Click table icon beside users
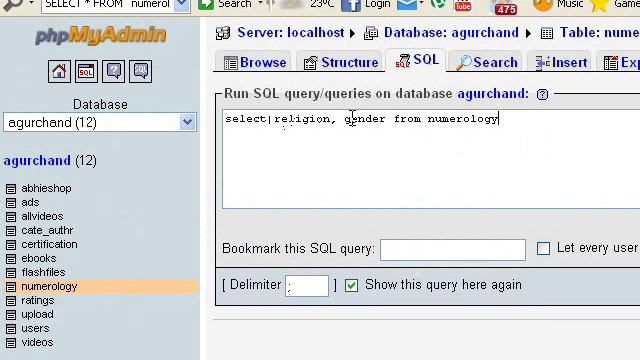This screenshot has width=640, height=360. [11, 329]
